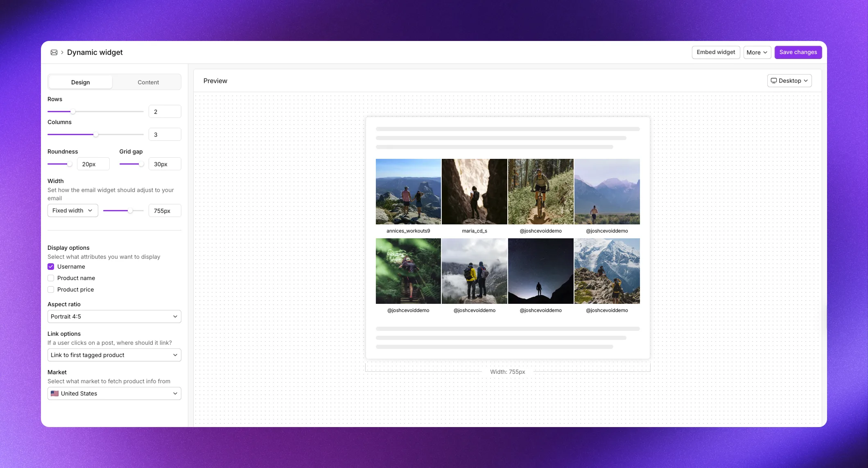This screenshot has height=468, width=868.
Task: Click the mountain biker photo thumbnail
Action: 541,192
